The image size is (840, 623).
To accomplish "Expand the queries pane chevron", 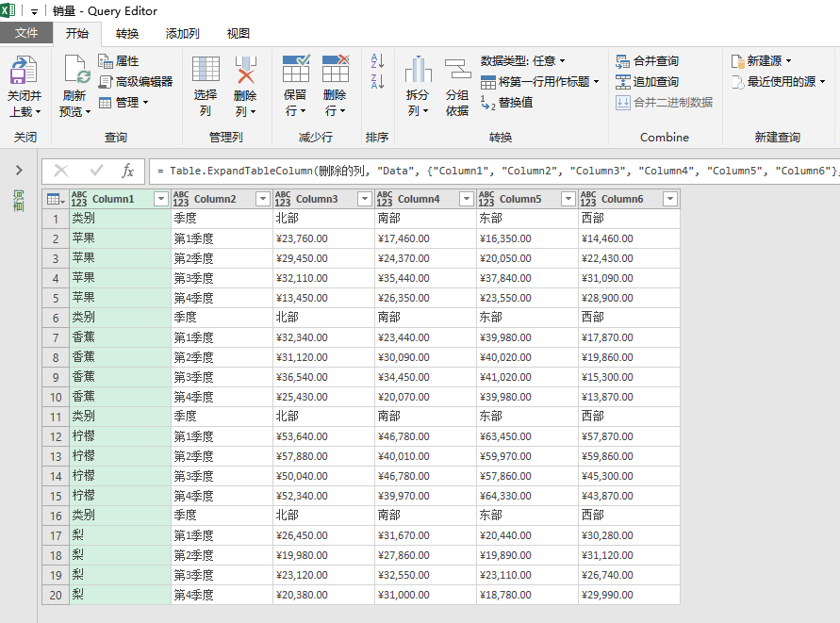I will 19,171.
